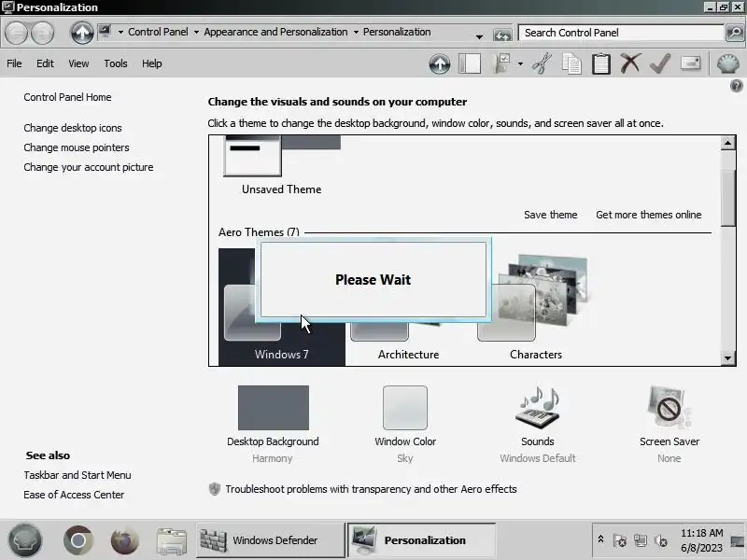Open the folder options icon dropdown arrow

point(520,63)
